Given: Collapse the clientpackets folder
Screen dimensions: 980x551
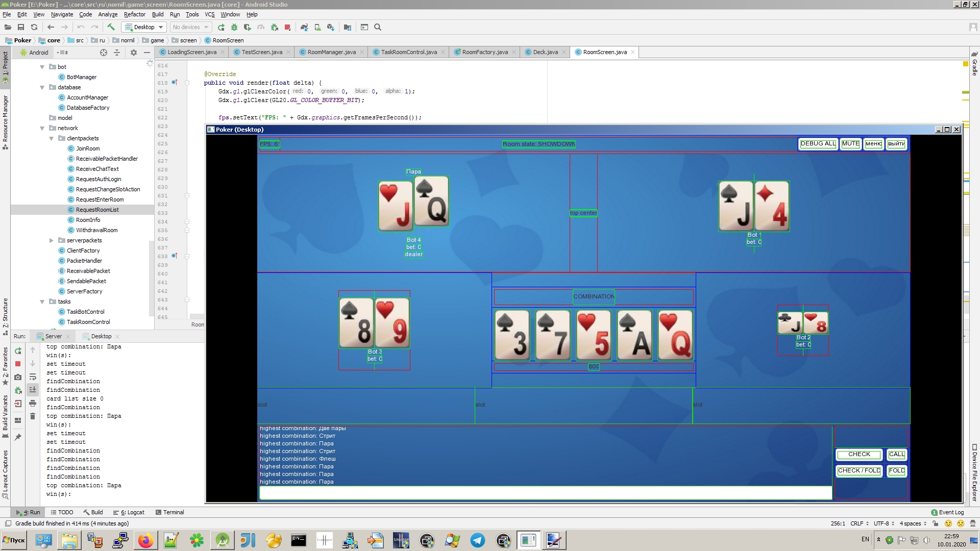Looking at the screenshot, I should pyautogui.click(x=52, y=138).
